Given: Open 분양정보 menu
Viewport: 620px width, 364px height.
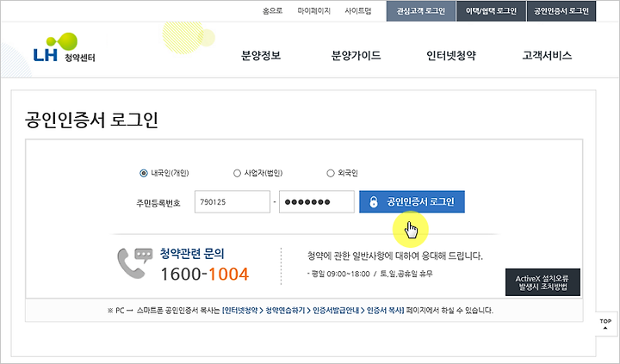Looking at the screenshot, I should point(261,56).
